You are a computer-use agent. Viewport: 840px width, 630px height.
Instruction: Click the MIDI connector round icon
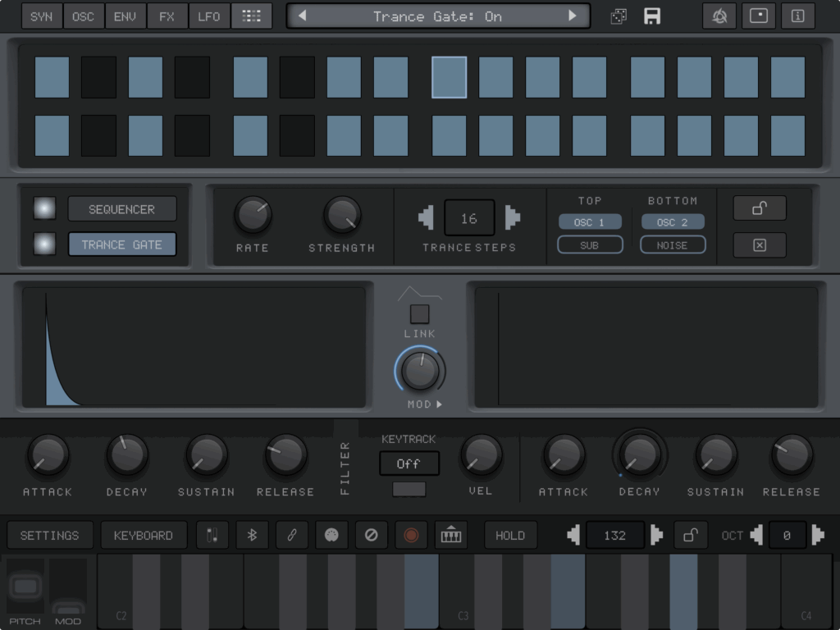click(331, 535)
